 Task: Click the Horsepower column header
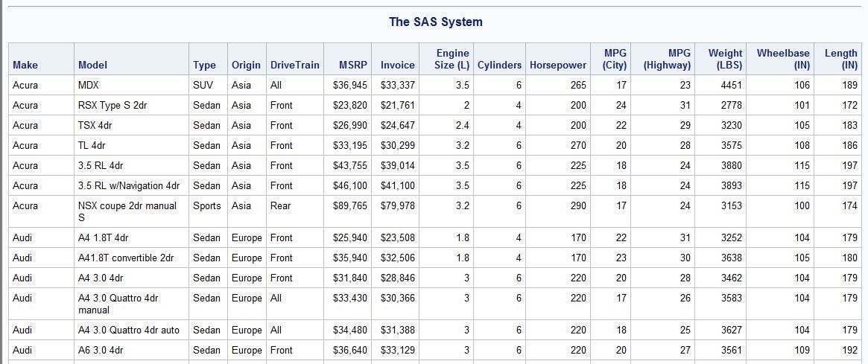click(558, 60)
